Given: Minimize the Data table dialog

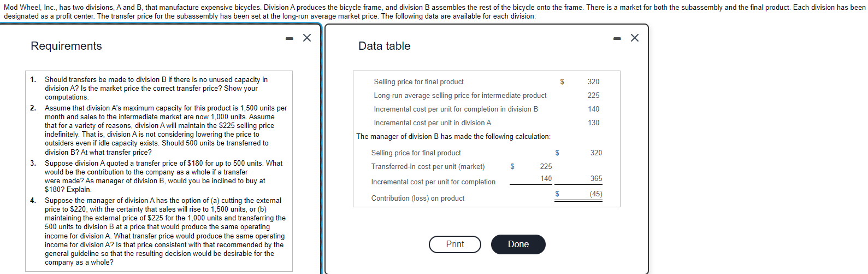Looking at the screenshot, I should [617, 38].
